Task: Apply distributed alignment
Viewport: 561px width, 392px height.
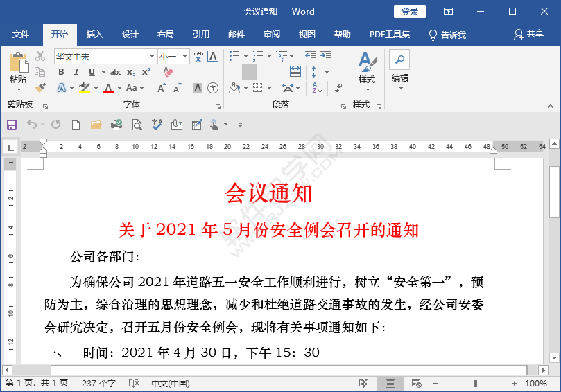Action: point(295,72)
